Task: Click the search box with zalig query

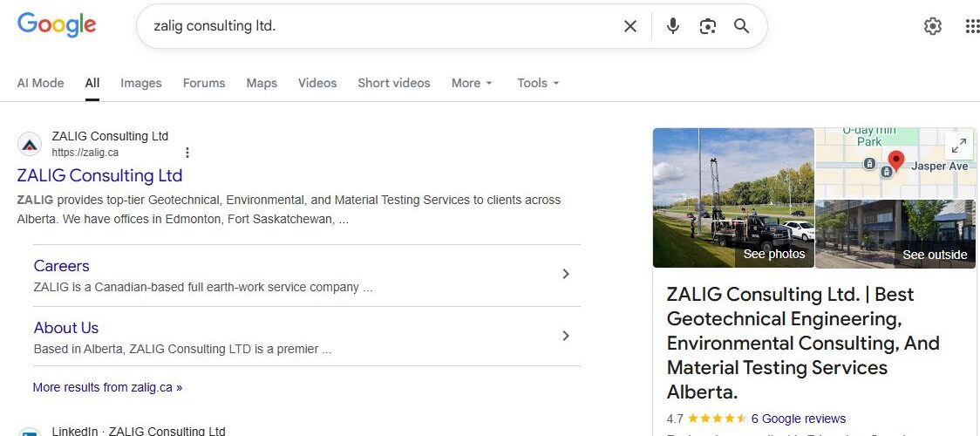Action: 375,26
